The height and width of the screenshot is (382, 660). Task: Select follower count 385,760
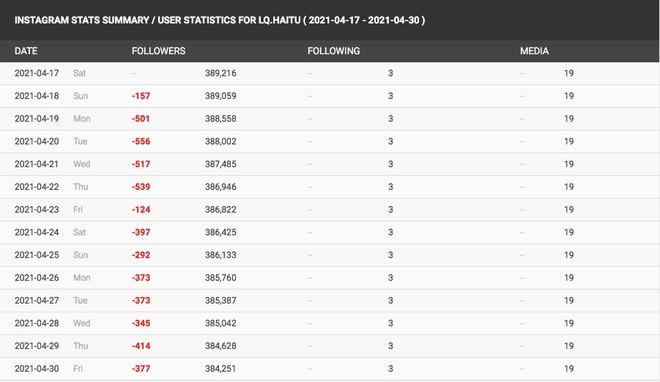(221, 278)
